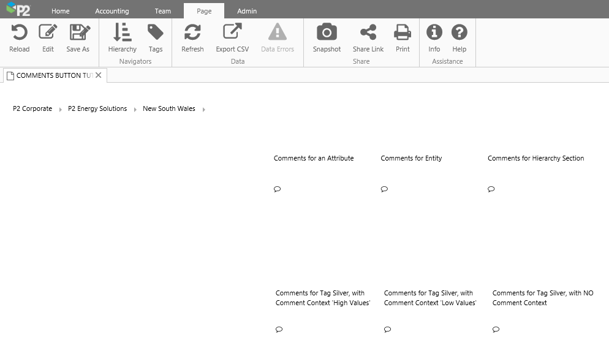Switch to the Accounting tab

pyautogui.click(x=112, y=11)
